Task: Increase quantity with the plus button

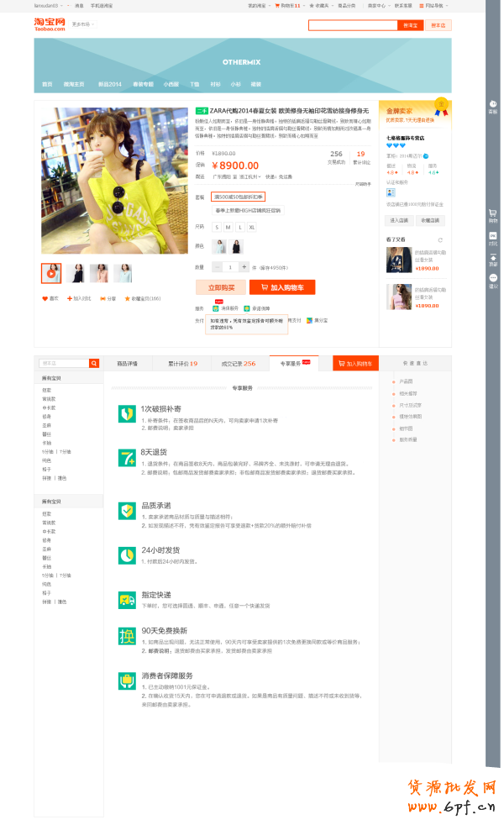Action: click(x=244, y=267)
